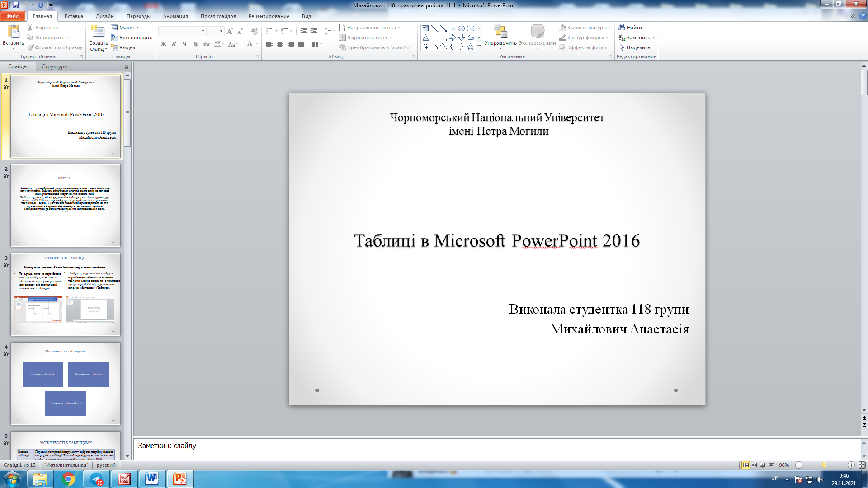This screenshot has height=488, width=868.
Task: Click the Zoom In plus button
Action: click(851, 465)
